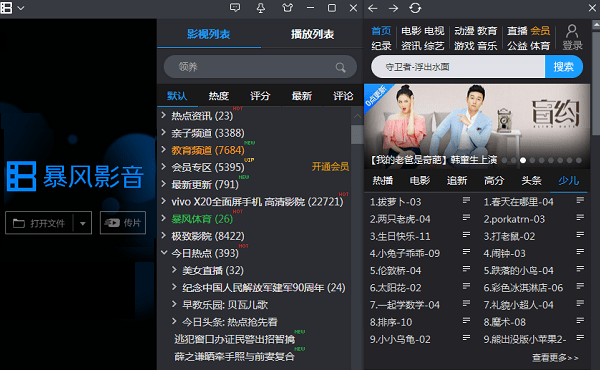Open dropdown next to Baofeng logo

pos(21,8)
